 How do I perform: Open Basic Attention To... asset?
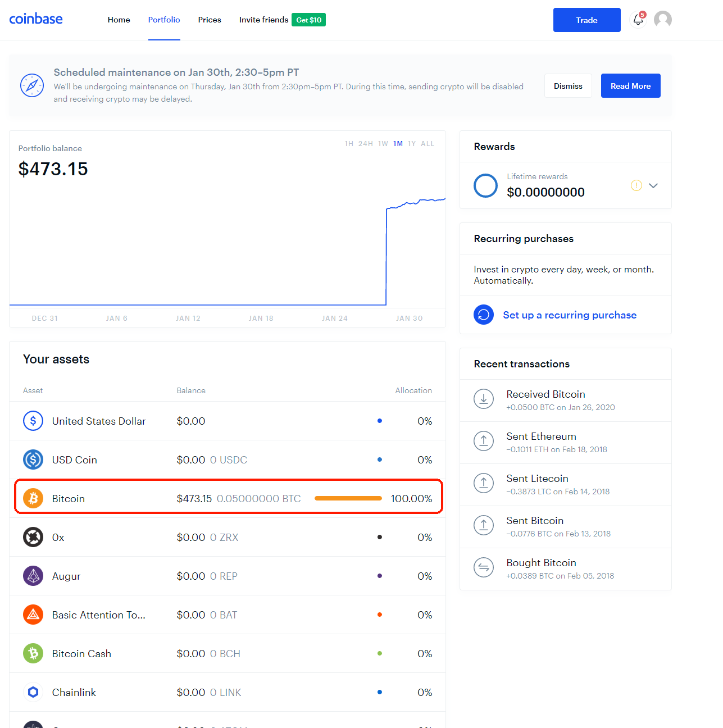point(228,615)
